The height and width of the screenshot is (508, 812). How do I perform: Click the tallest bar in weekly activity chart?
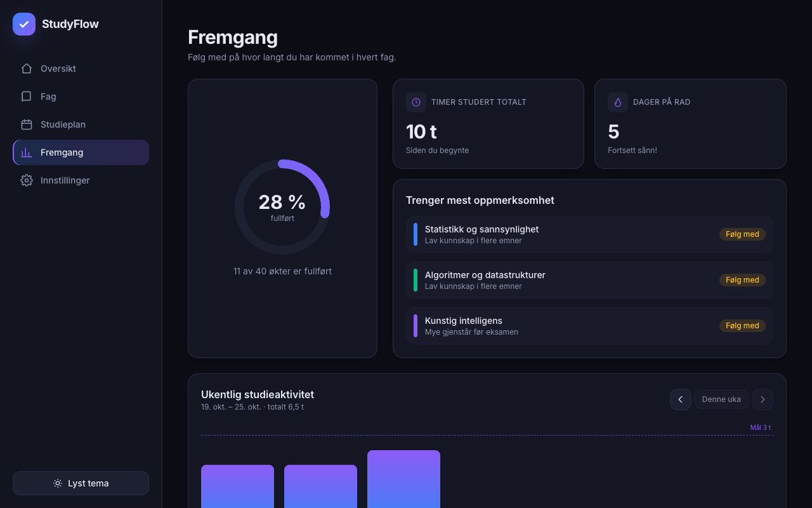[x=403, y=479]
